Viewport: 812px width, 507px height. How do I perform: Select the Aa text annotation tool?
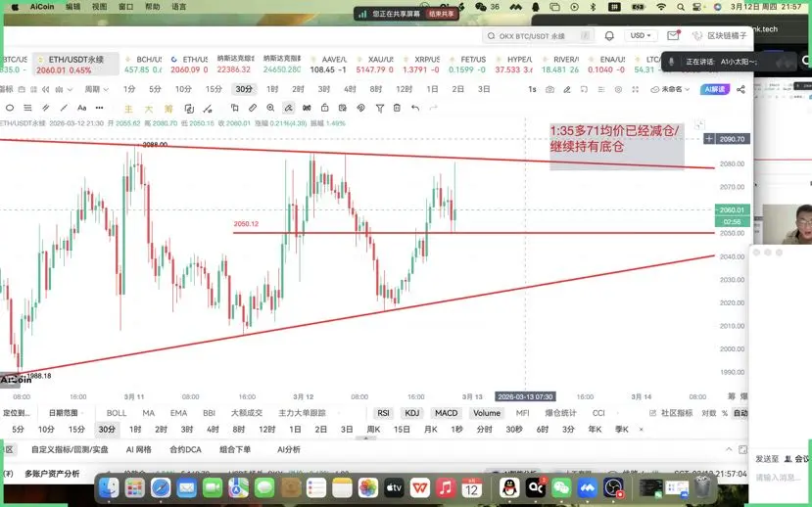tap(82, 108)
